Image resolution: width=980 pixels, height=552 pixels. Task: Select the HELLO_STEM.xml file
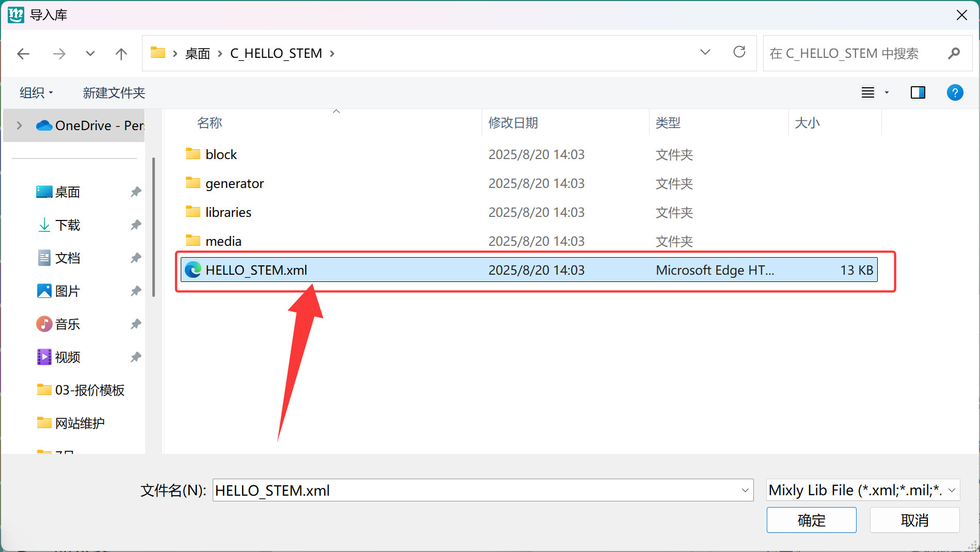pos(256,270)
